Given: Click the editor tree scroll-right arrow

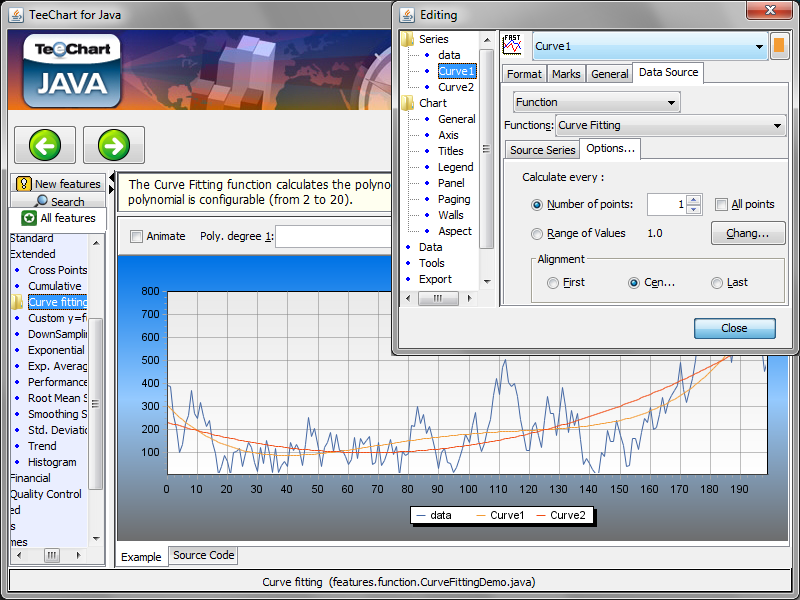Looking at the screenshot, I should pos(469,298).
